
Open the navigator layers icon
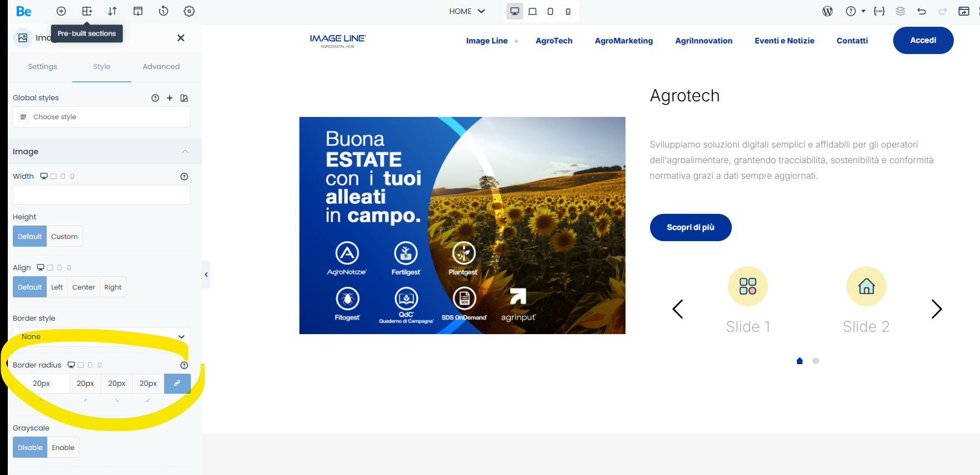click(x=900, y=11)
